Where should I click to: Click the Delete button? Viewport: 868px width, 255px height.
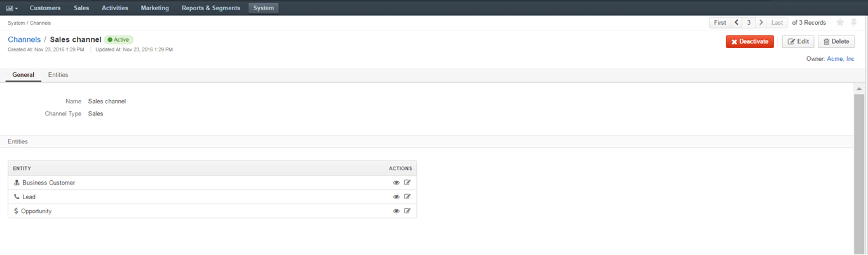point(836,41)
